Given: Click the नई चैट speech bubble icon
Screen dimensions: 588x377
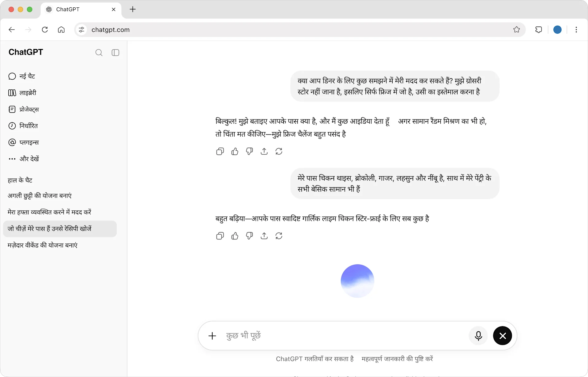Looking at the screenshot, I should 12,76.
